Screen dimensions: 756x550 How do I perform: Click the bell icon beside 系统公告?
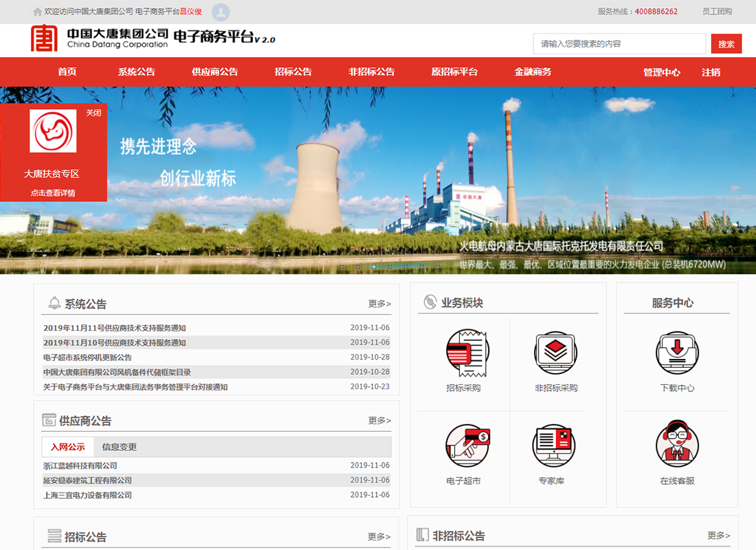(54, 303)
